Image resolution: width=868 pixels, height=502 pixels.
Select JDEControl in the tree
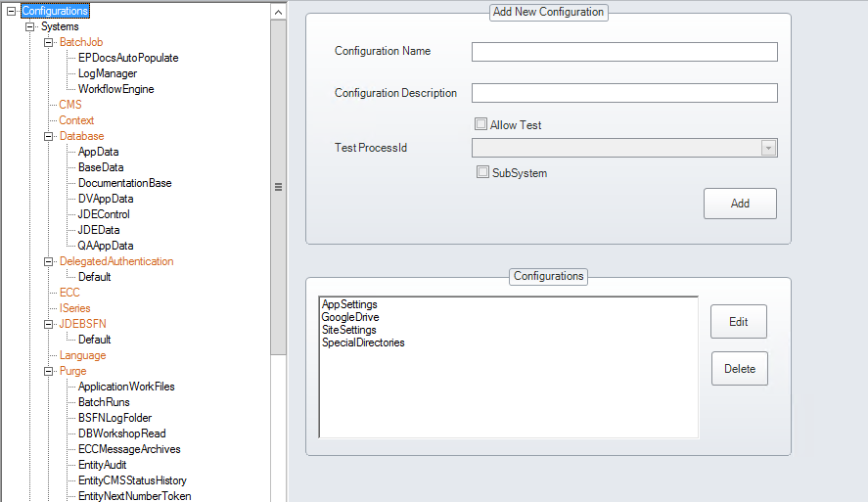click(x=104, y=214)
